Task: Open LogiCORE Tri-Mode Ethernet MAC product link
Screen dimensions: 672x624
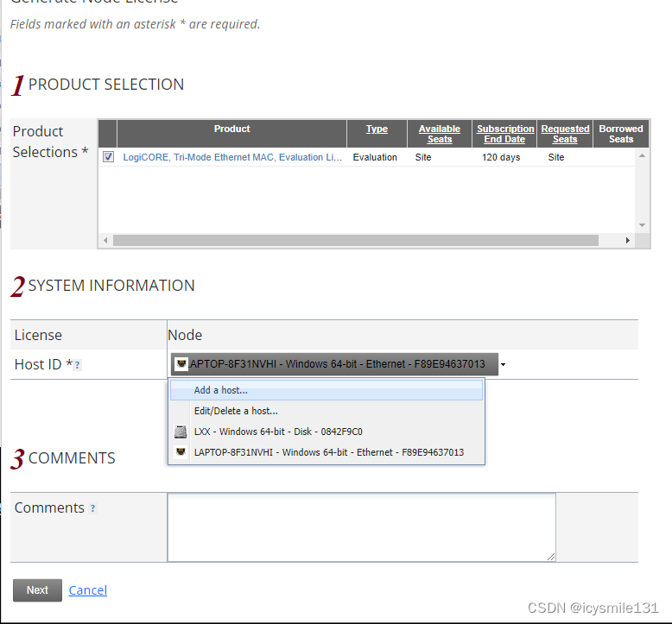Action: 232,157
